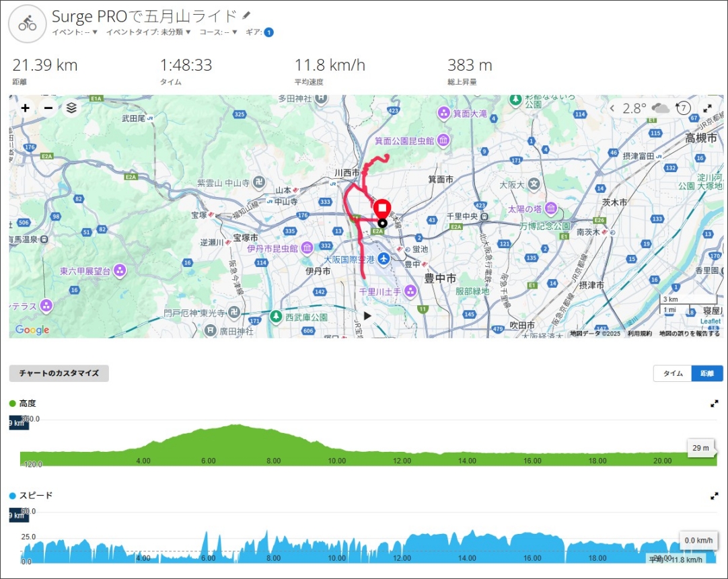Expand the 高度 elevation chart
Viewport: 728px width, 579px height.
click(x=715, y=404)
